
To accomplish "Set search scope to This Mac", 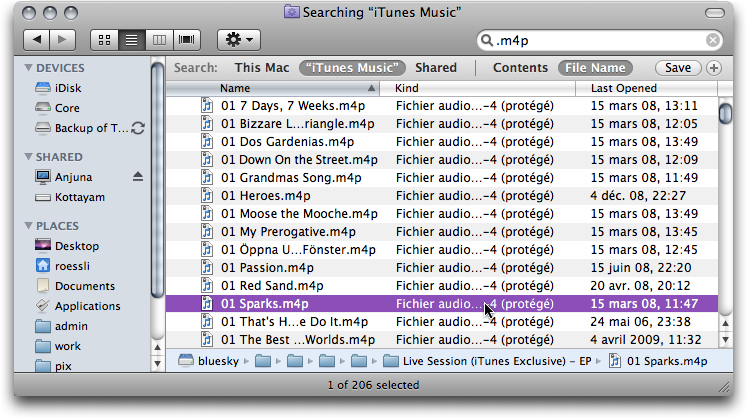I will 262,68.
